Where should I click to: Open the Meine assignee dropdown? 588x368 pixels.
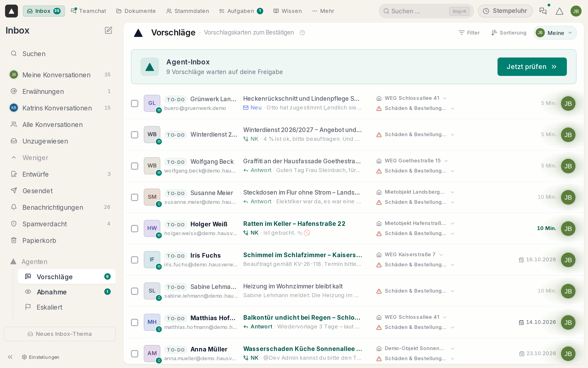coord(555,33)
